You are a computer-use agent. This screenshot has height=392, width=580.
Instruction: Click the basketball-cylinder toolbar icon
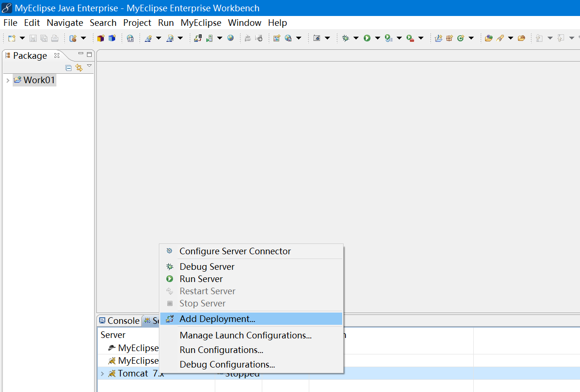click(x=73, y=38)
